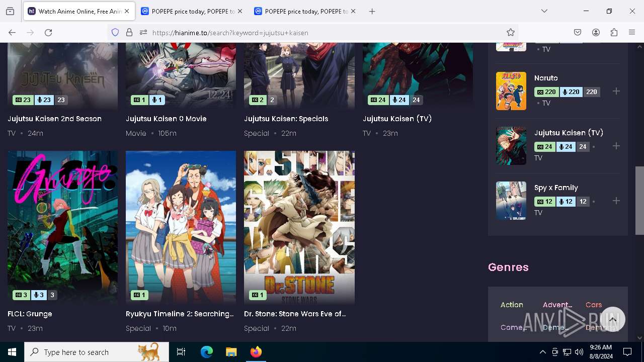
Task: Open the Windows Start menu
Action: (x=12, y=352)
